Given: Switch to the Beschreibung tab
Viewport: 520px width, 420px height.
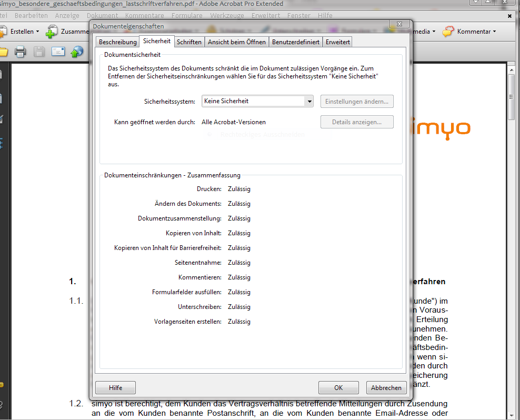Looking at the screenshot, I should coord(118,42).
